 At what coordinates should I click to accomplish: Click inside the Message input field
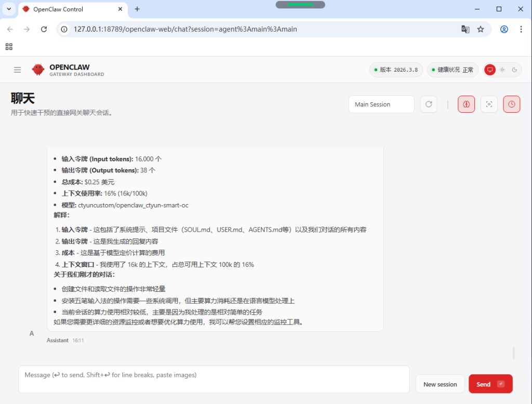pyautogui.click(x=214, y=379)
